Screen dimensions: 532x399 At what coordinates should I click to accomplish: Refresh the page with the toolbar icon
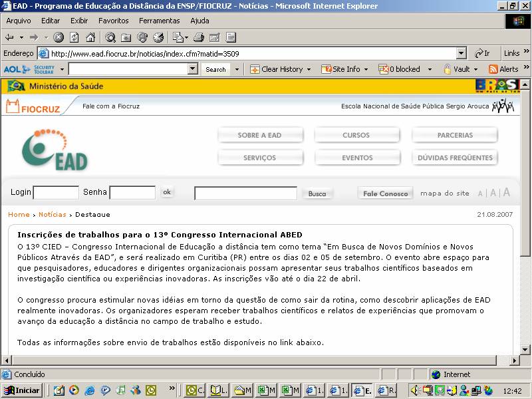(74, 37)
